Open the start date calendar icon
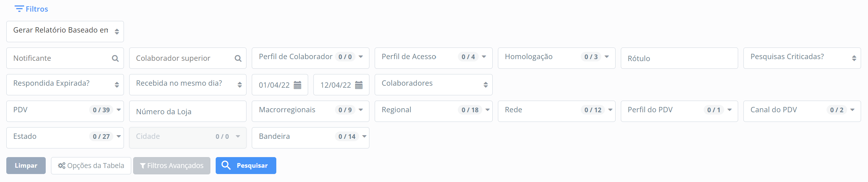This screenshot has height=182, width=868. pos(297,85)
